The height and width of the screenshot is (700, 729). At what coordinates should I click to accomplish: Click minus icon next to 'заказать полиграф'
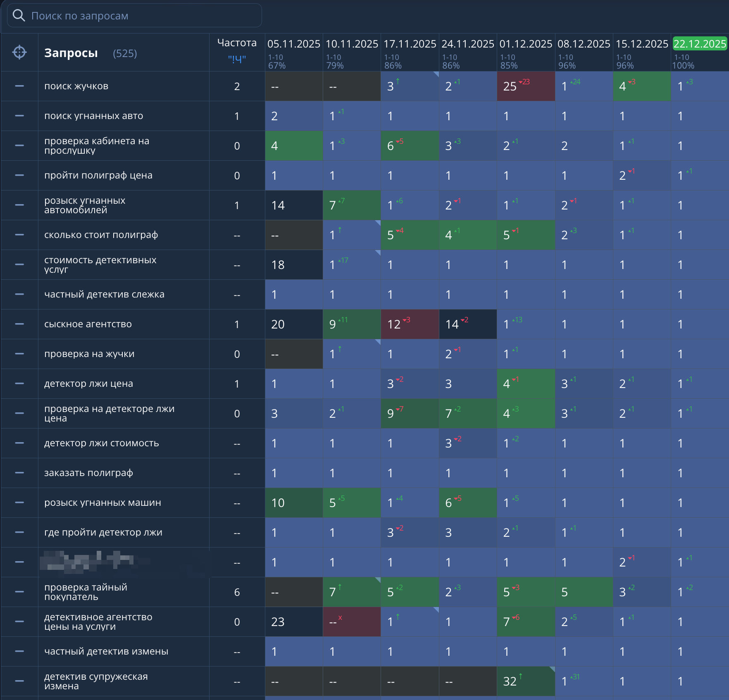pos(19,473)
